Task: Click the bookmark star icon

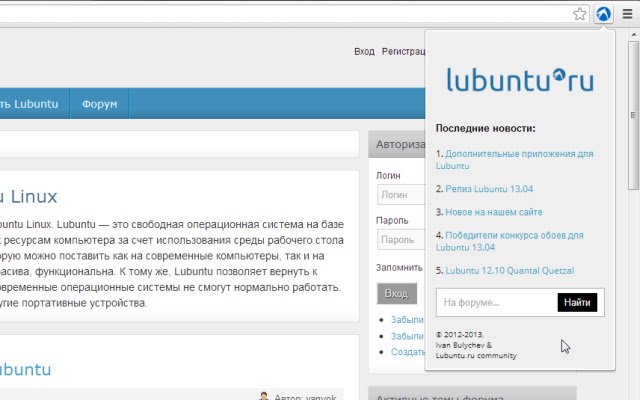Action: [579, 14]
